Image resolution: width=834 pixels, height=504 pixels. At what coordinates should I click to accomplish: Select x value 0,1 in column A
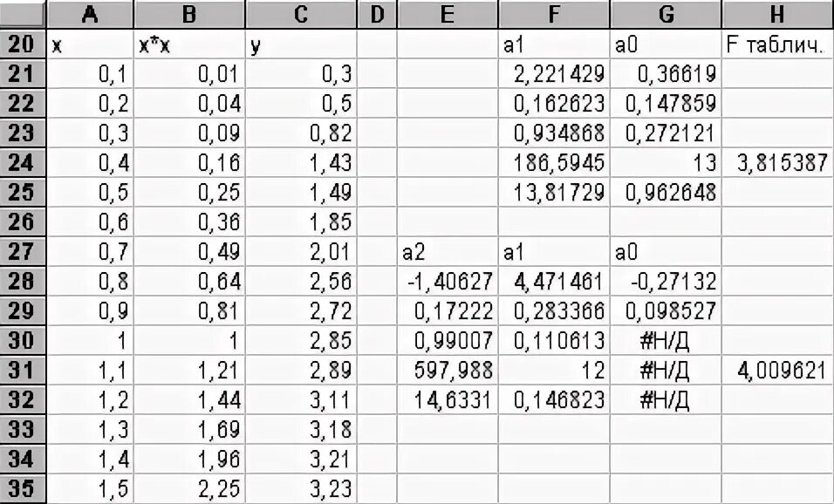(x=90, y=74)
